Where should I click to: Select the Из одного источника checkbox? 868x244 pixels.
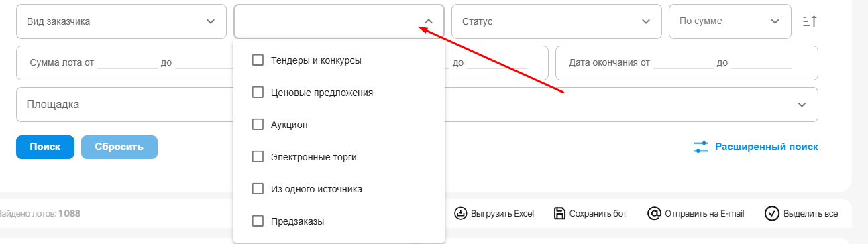click(258, 189)
